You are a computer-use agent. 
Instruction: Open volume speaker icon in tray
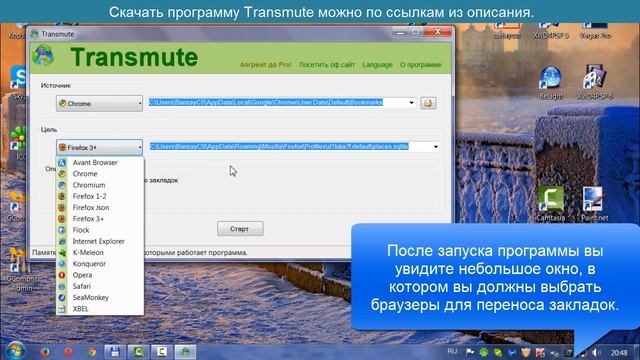[596, 352]
